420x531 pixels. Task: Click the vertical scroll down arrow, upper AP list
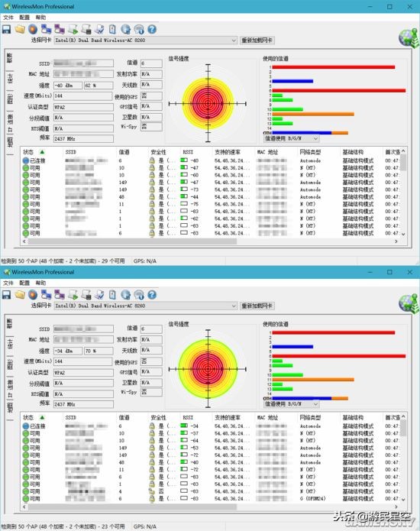(x=403, y=234)
